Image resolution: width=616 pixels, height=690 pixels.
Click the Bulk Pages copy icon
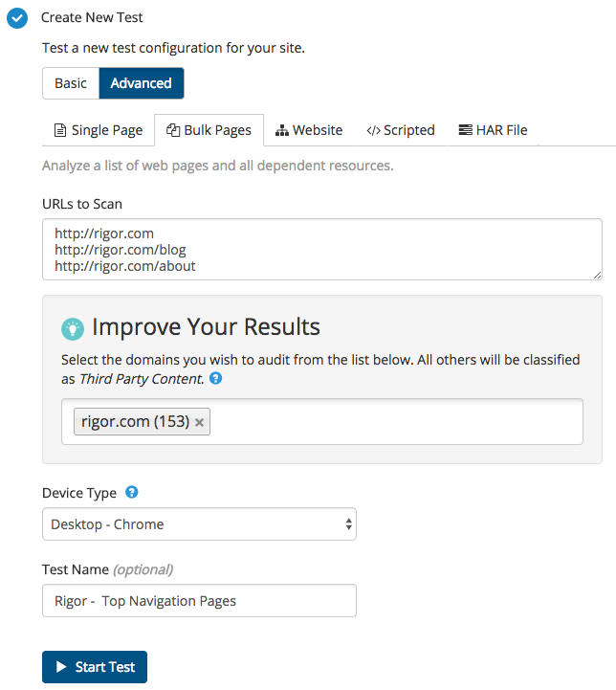173,130
